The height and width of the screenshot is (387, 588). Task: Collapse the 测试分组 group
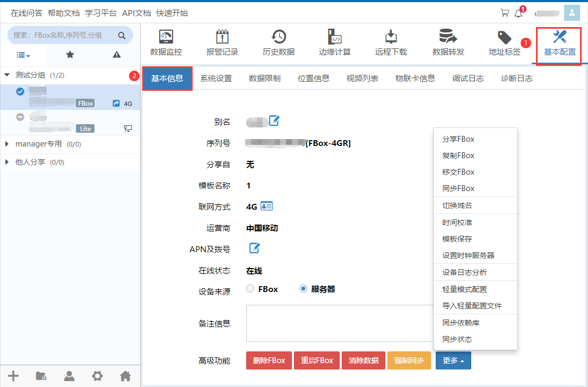pyautogui.click(x=7, y=75)
